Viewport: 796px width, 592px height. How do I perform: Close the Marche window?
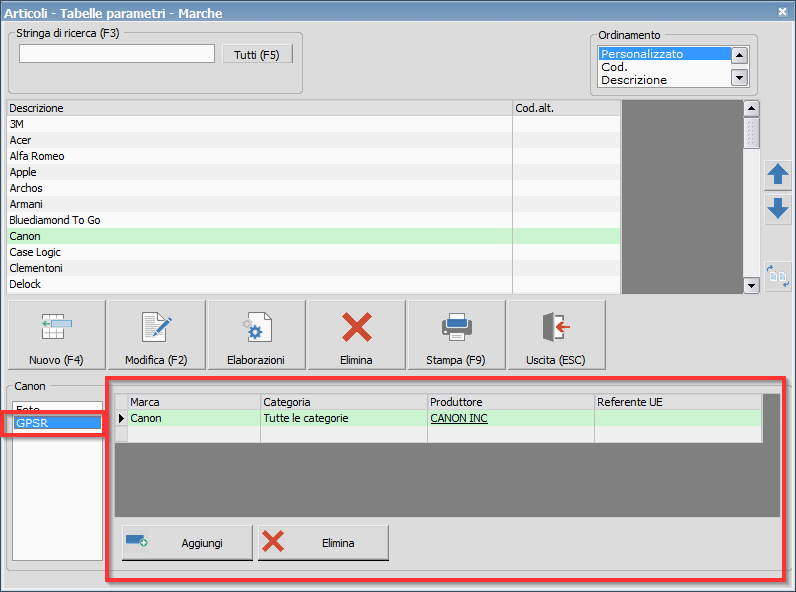click(x=783, y=12)
